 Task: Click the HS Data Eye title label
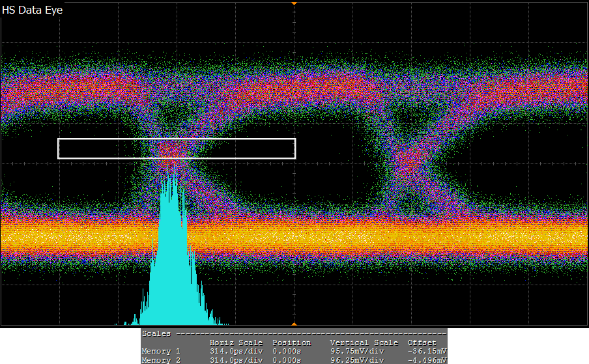pos(33,10)
